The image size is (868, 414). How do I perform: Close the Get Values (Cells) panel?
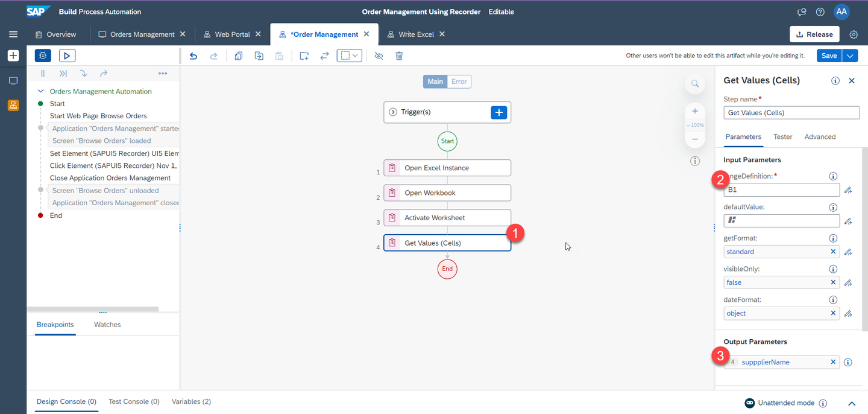pyautogui.click(x=852, y=80)
